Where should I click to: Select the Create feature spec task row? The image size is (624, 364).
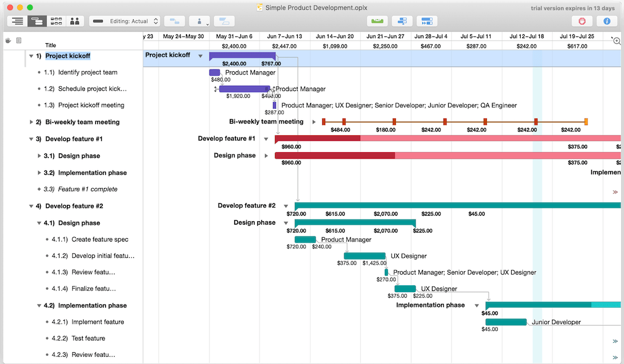pyautogui.click(x=99, y=239)
